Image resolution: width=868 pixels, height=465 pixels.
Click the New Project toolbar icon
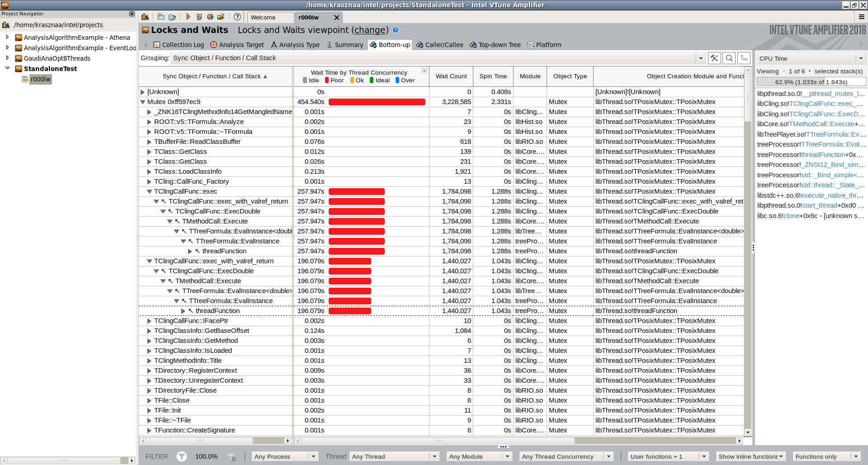tap(161, 17)
